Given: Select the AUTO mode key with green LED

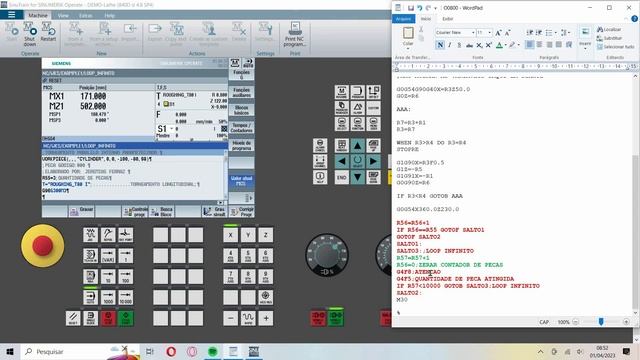Looking at the screenshot, I should pos(90,297).
